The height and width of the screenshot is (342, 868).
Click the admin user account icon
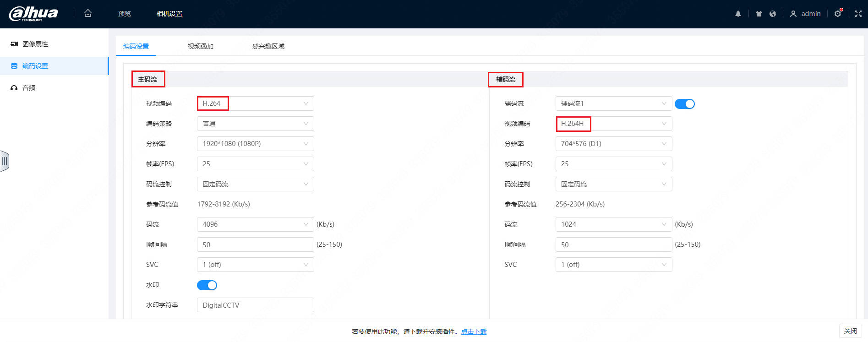(x=793, y=14)
